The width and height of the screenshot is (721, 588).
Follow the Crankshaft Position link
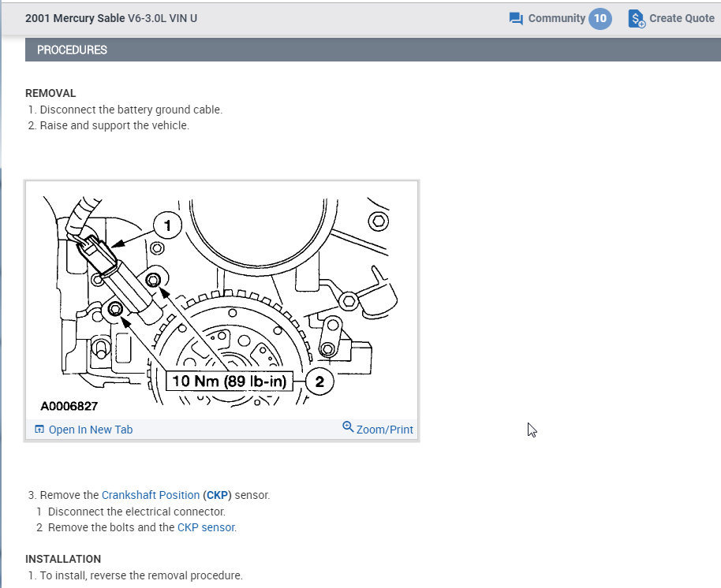151,495
